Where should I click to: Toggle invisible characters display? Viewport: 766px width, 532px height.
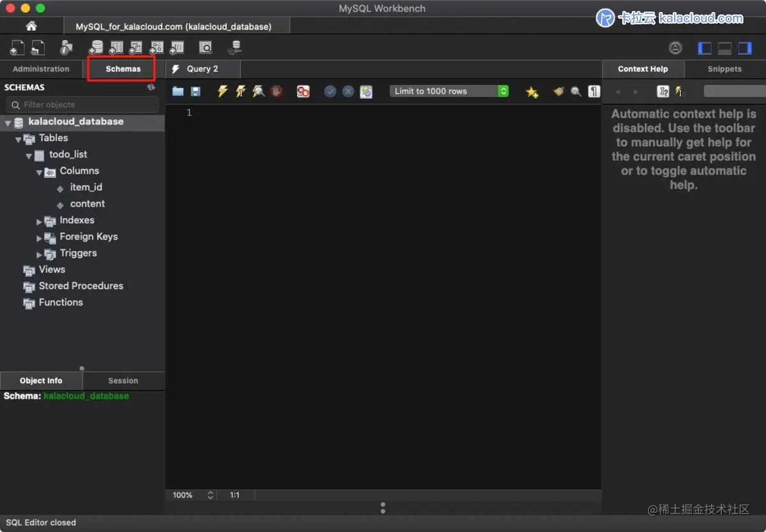594,91
